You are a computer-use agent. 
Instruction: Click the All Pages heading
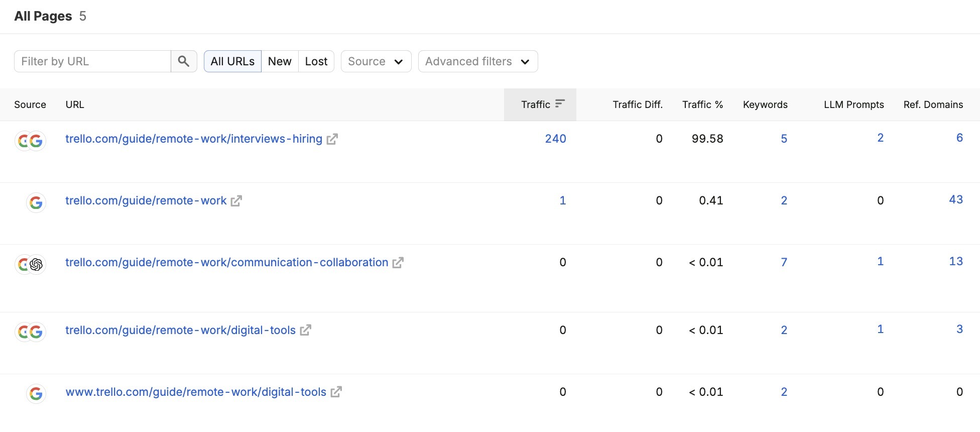tap(43, 16)
